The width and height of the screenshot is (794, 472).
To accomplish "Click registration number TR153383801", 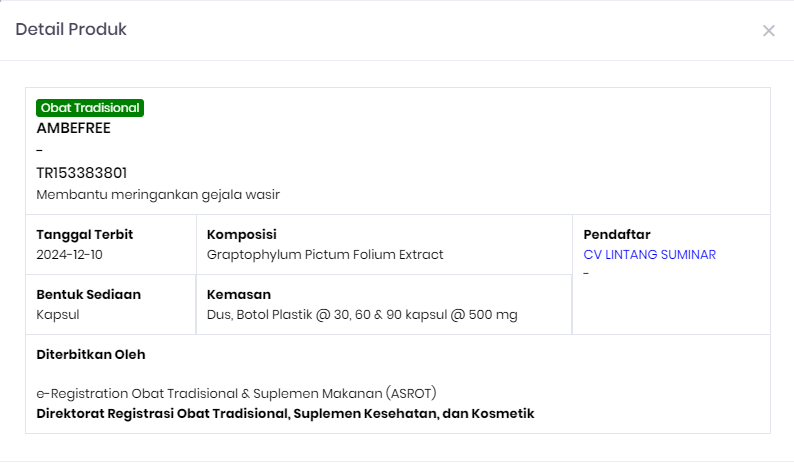I will [x=81, y=173].
